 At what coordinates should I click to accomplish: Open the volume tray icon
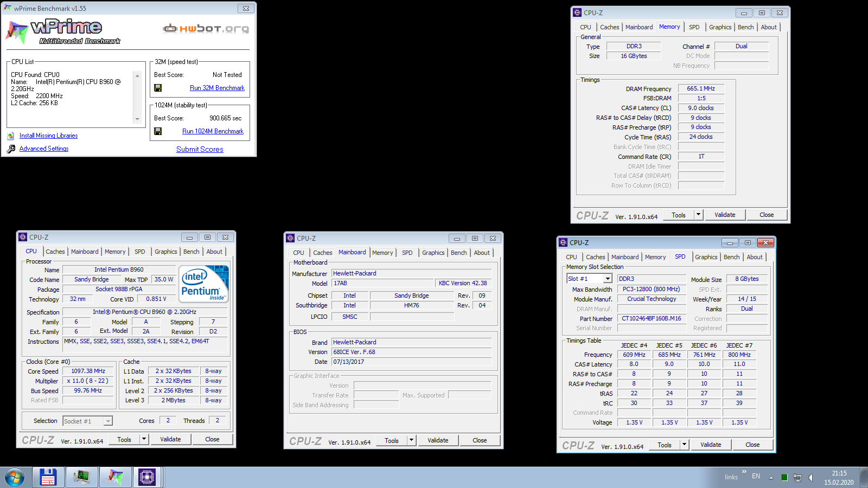click(x=810, y=477)
